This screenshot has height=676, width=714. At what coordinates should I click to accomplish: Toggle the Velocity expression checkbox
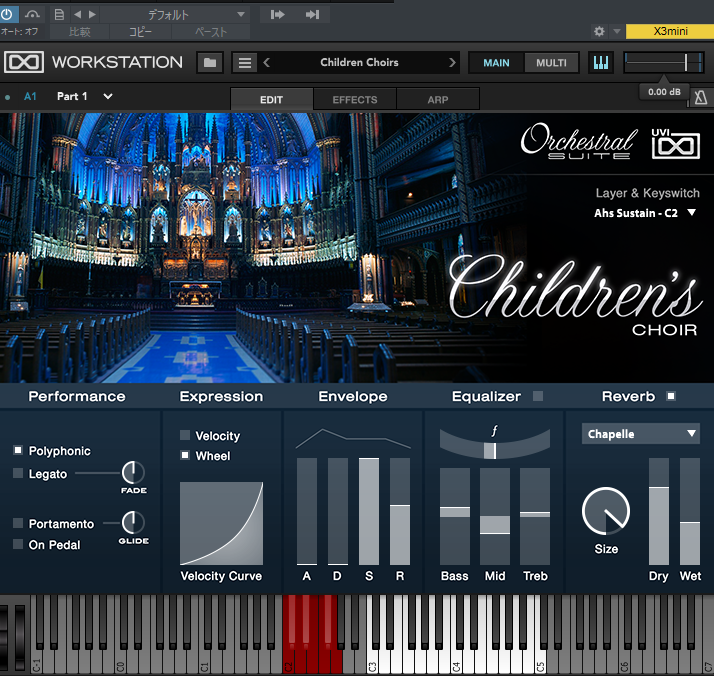185,435
